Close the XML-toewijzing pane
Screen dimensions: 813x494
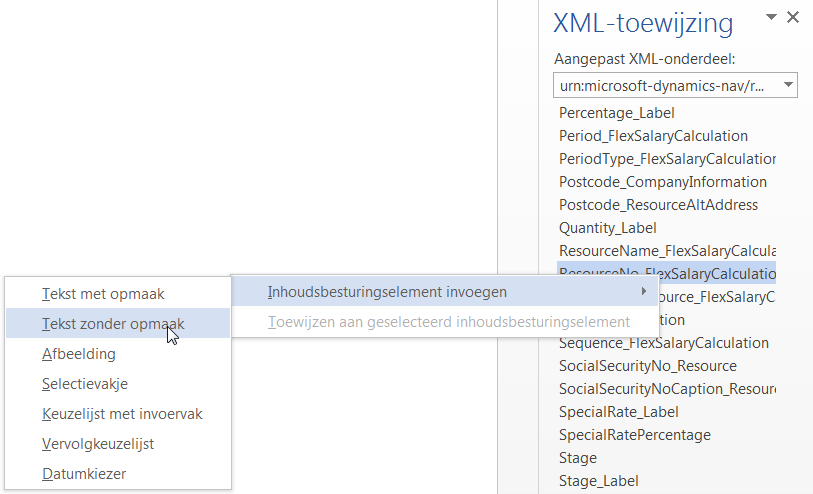click(x=793, y=17)
